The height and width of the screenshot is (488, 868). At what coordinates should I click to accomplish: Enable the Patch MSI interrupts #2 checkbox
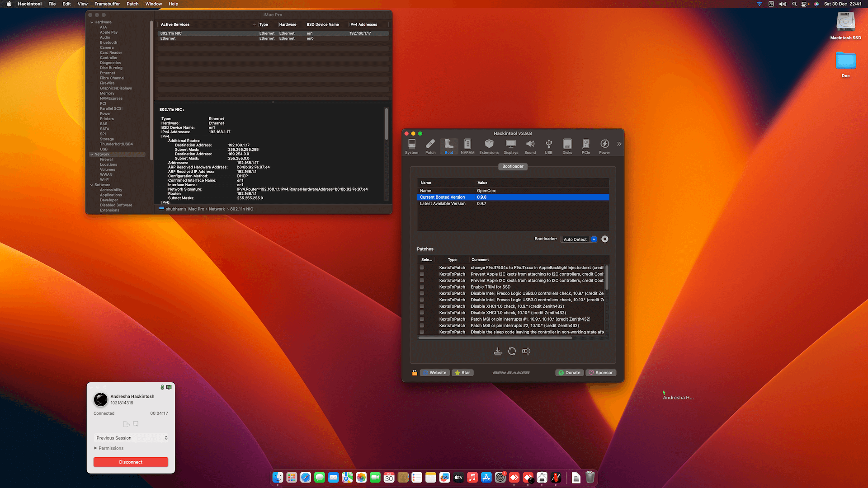(x=422, y=325)
